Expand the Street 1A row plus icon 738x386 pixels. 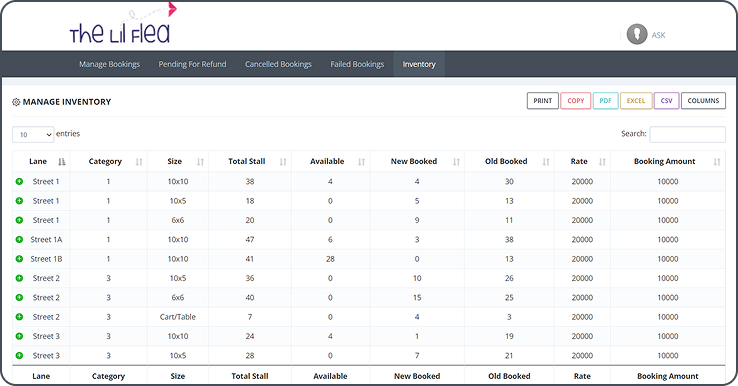pyautogui.click(x=19, y=239)
